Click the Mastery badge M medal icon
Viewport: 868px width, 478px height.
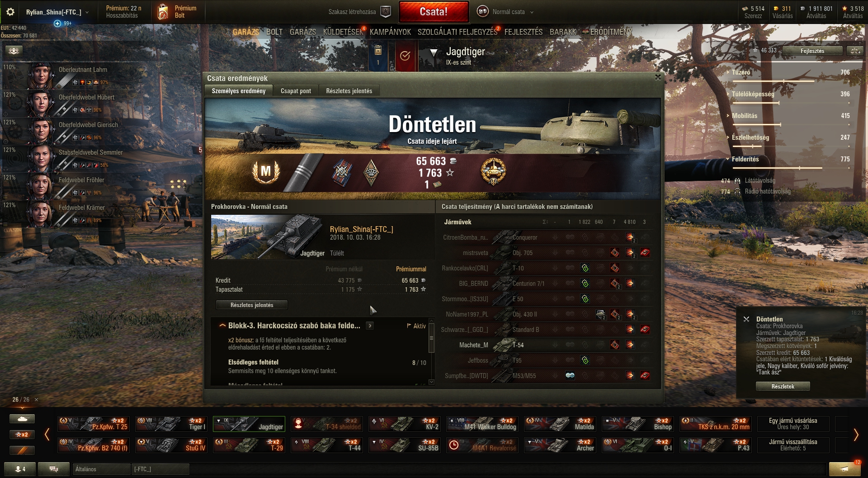266,172
